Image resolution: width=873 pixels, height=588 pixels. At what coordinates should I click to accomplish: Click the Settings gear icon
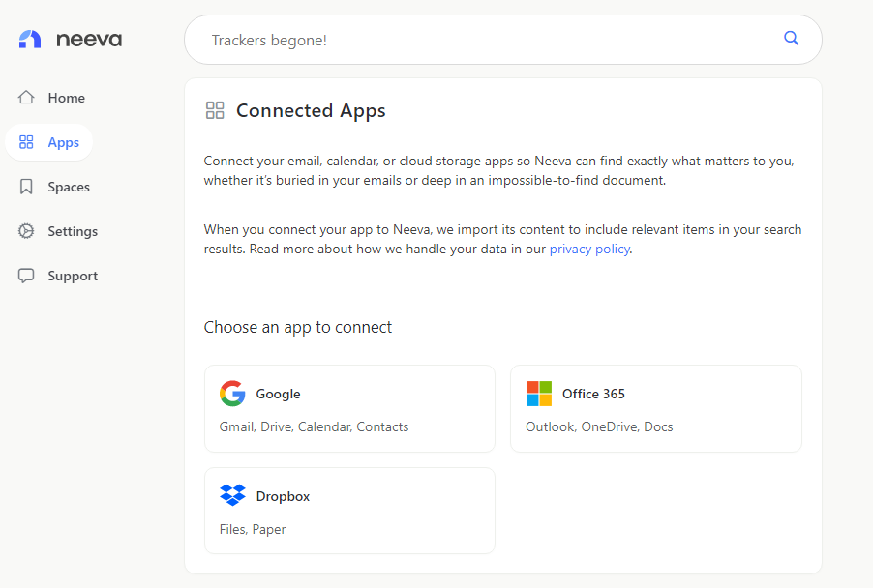click(x=26, y=231)
